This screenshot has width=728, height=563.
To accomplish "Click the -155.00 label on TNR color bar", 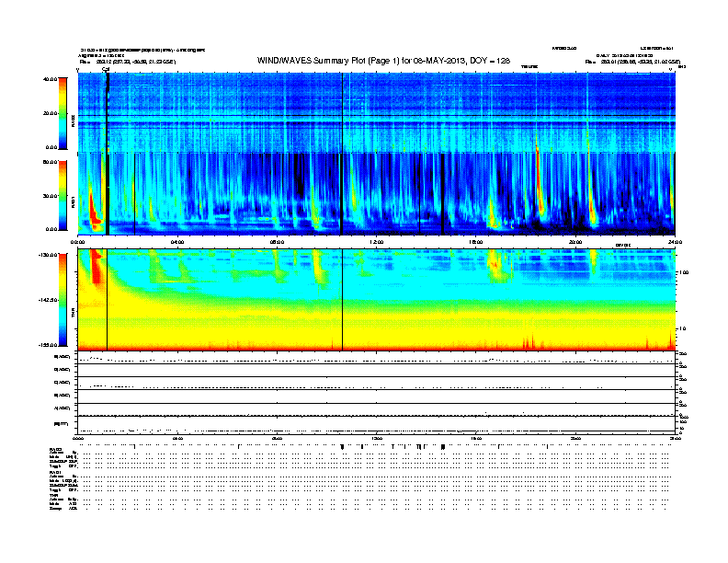I will 48,345.
